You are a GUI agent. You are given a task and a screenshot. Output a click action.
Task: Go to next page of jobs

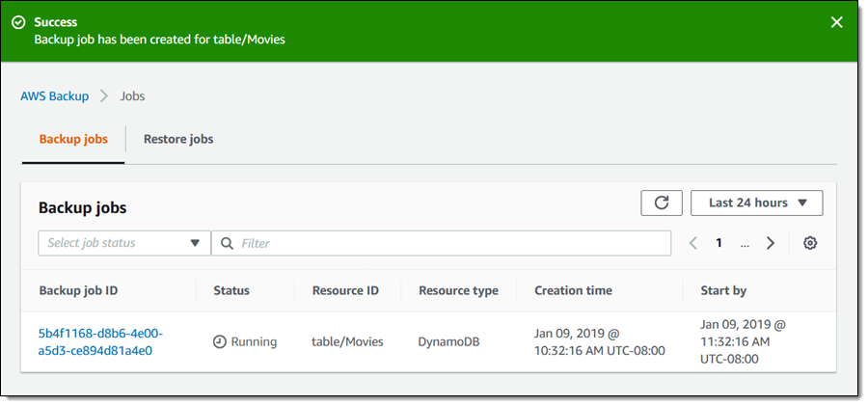click(770, 243)
